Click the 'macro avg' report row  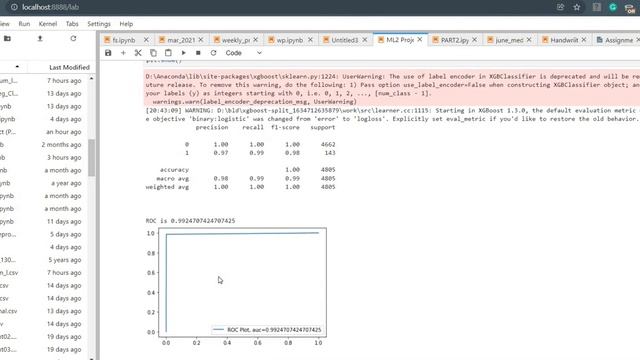point(246,178)
